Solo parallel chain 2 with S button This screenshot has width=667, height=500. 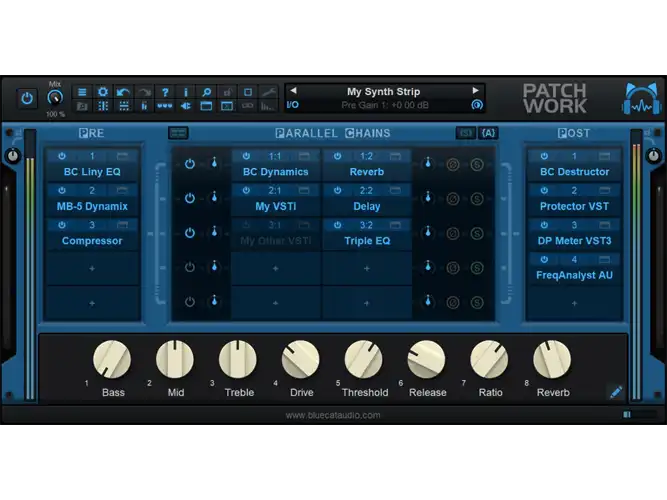click(477, 199)
